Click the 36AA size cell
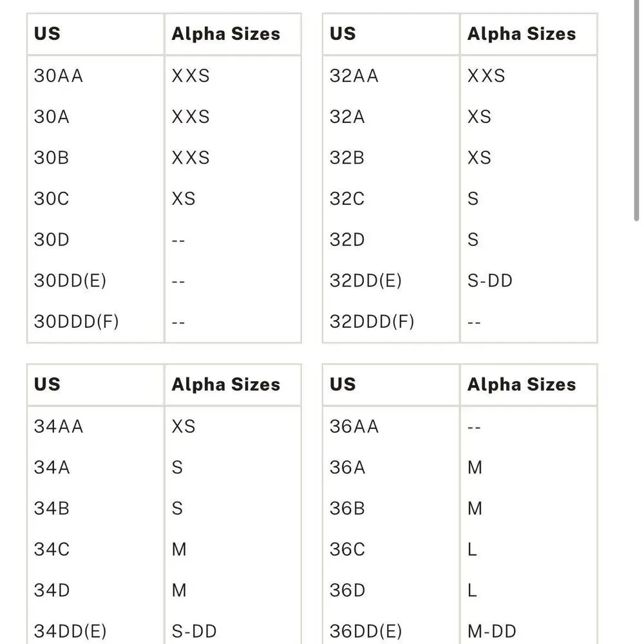This screenshot has width=644, height=644. [354, 427]
